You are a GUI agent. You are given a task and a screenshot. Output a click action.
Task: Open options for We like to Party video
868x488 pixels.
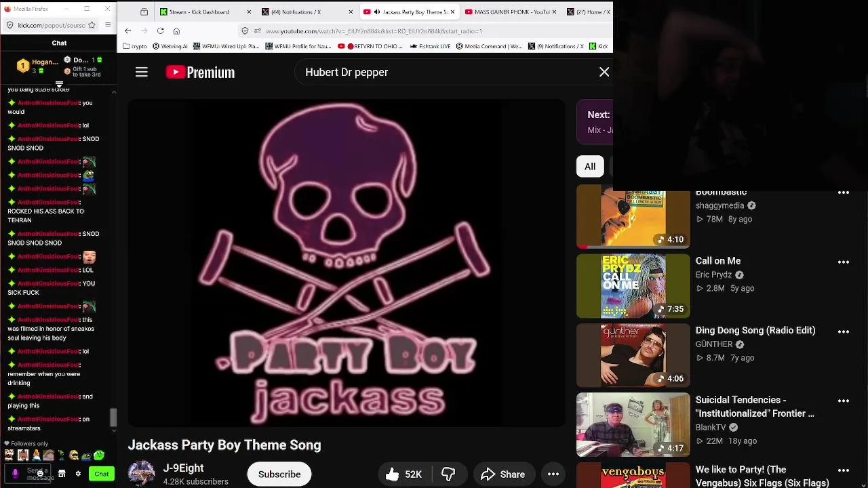tap(844, 470)
